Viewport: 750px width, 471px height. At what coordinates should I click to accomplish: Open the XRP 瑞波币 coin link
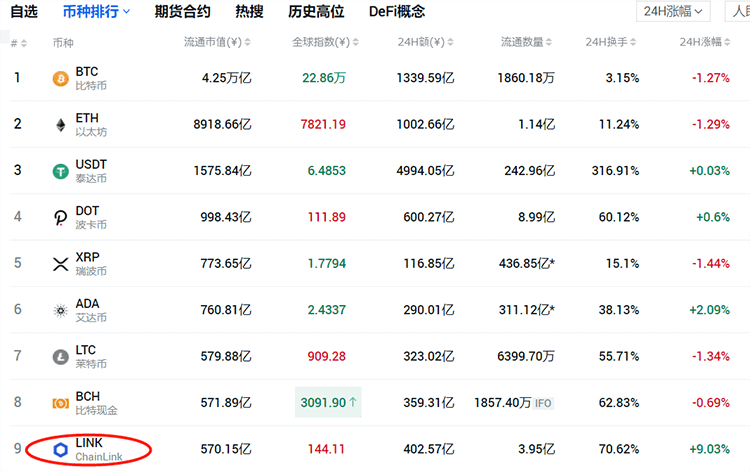click(91, 264)
